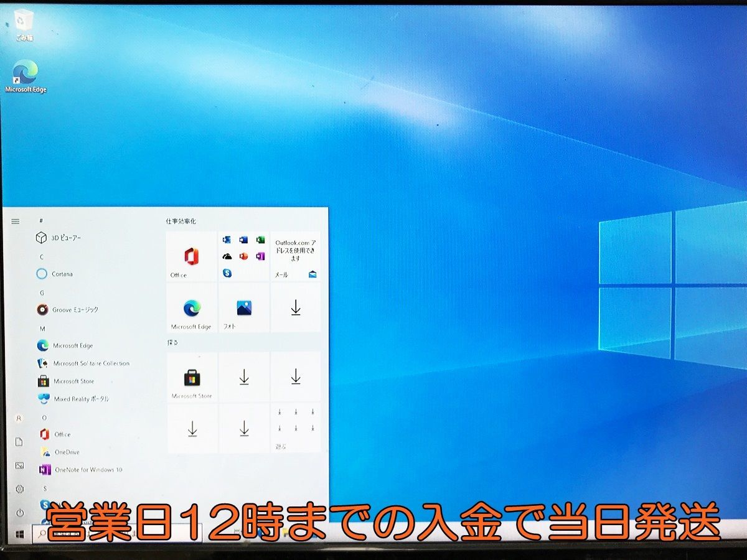Click the Windows Start button
This screenshot has width=747, height=560.
(x=19, y=534)
